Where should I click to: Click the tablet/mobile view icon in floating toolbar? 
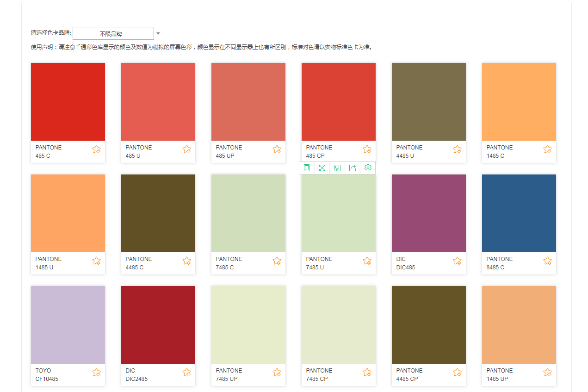coord(307,168)
